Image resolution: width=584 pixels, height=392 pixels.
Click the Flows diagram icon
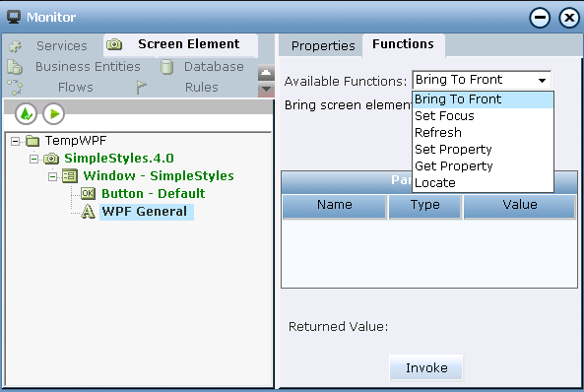point(15,88)
